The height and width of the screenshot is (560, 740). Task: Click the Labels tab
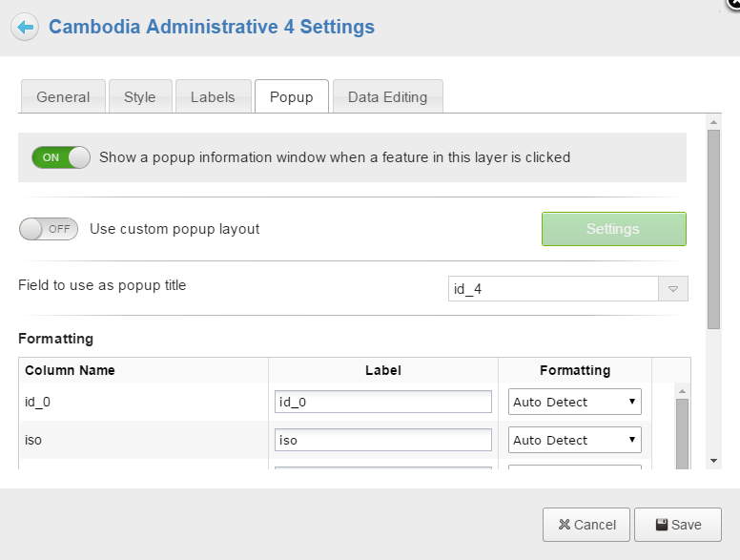point(213,96)
